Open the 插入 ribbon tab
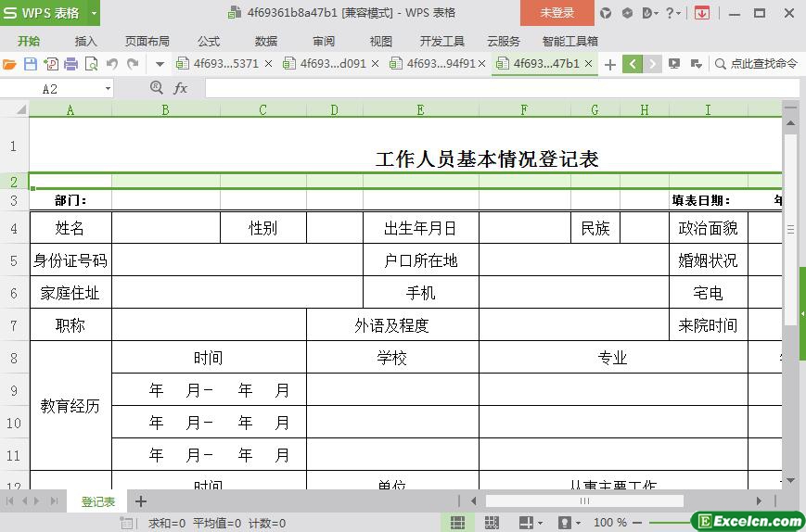Screen dimensions: 806x532 [x=85, y=41]
